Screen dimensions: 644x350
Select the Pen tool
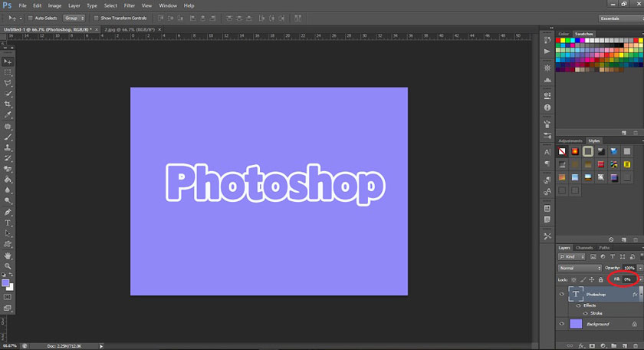click(x=8, y=212)
